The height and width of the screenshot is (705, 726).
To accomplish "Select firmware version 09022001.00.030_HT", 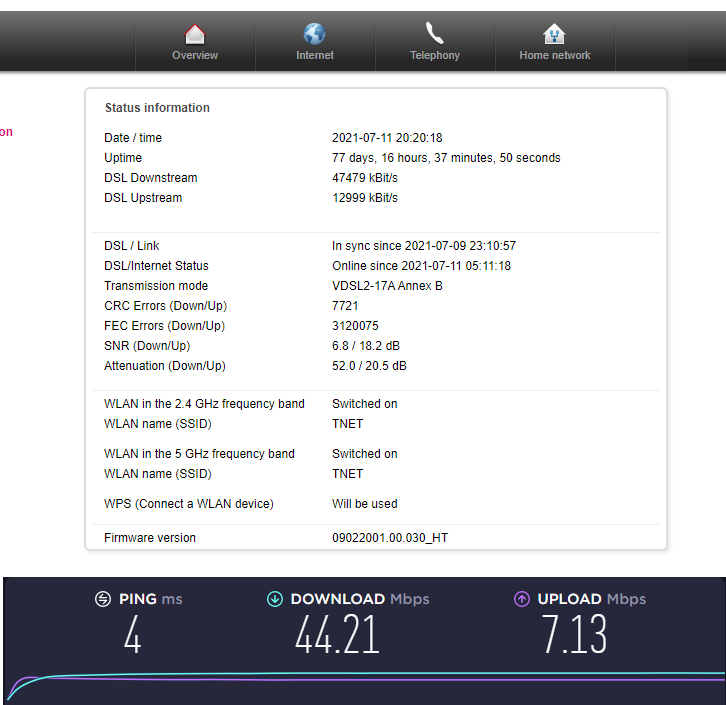I will click(x=390, y=538).
